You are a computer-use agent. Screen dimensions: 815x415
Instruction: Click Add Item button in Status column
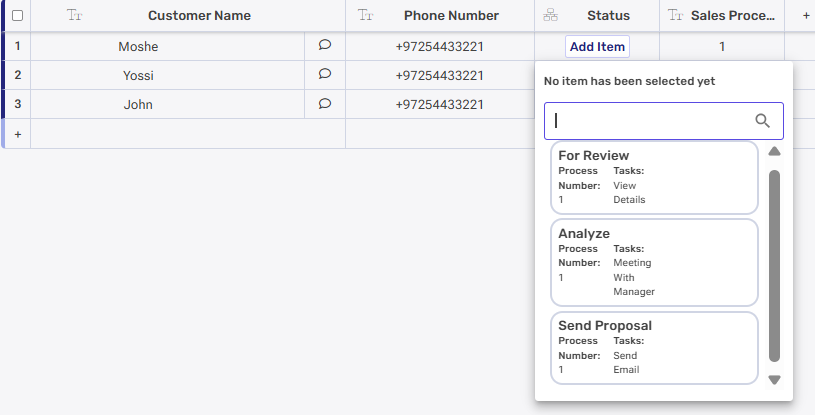(597, 46)
